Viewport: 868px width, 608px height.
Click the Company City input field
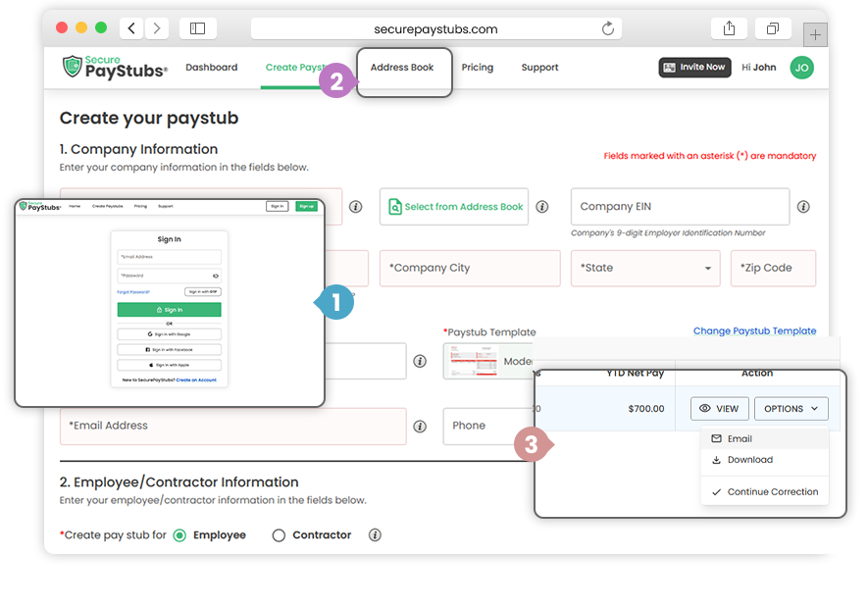tap(468, 268)
